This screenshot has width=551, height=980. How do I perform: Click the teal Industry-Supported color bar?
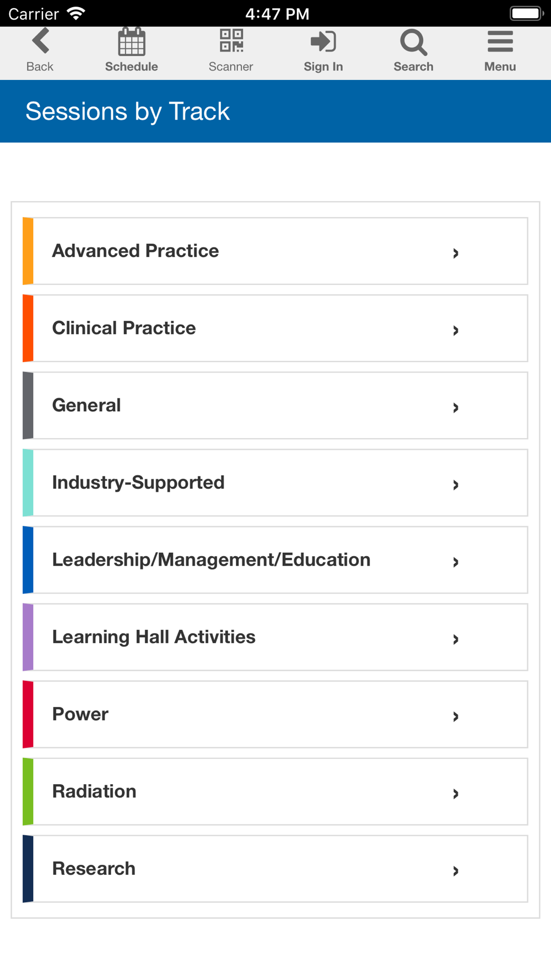(x=28, y=483)
